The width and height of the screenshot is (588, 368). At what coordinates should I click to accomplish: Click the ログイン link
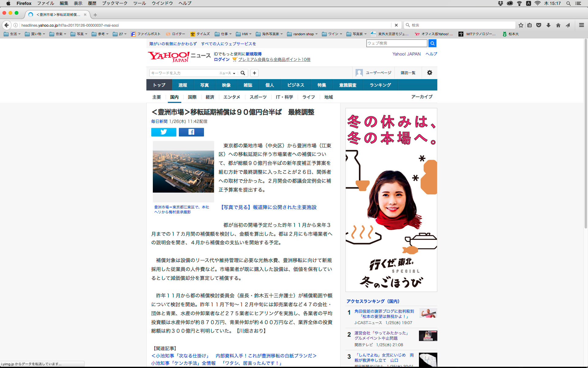[x=221, y=59]
